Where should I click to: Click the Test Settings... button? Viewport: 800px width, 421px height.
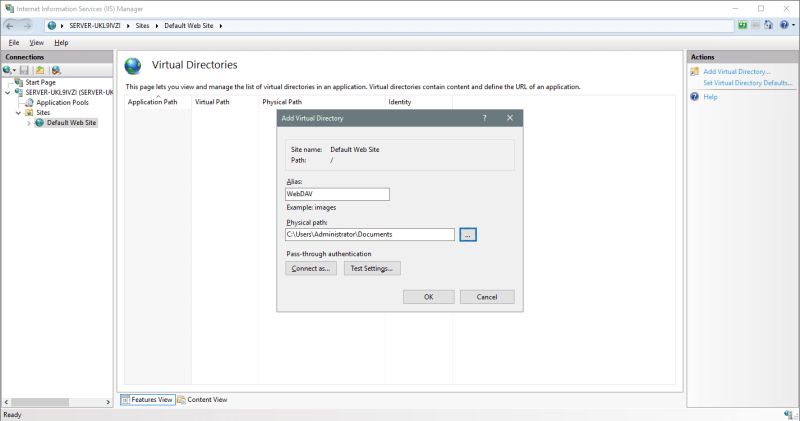click(x=372, y=268)
